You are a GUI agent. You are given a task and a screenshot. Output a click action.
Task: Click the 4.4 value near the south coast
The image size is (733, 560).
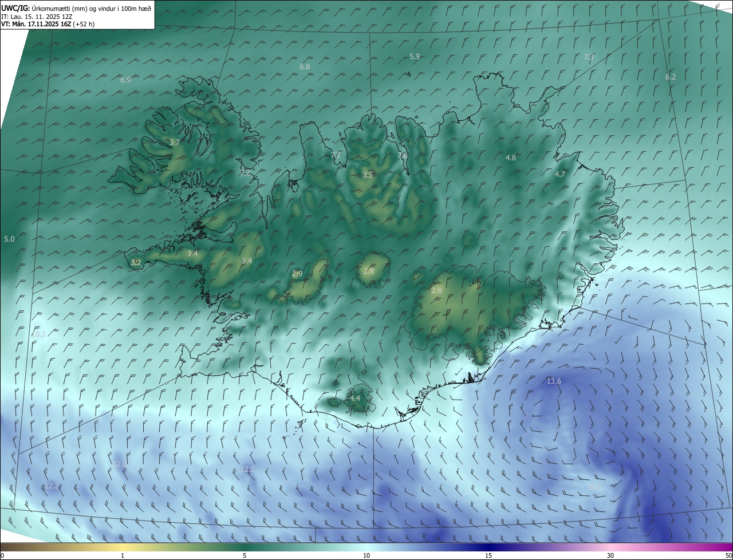[354, 399]
